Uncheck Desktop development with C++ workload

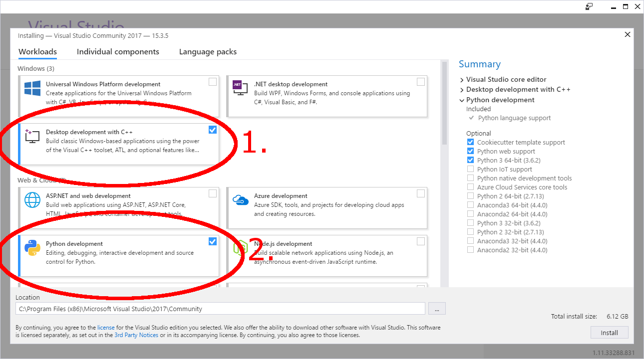tap(213, 130)
